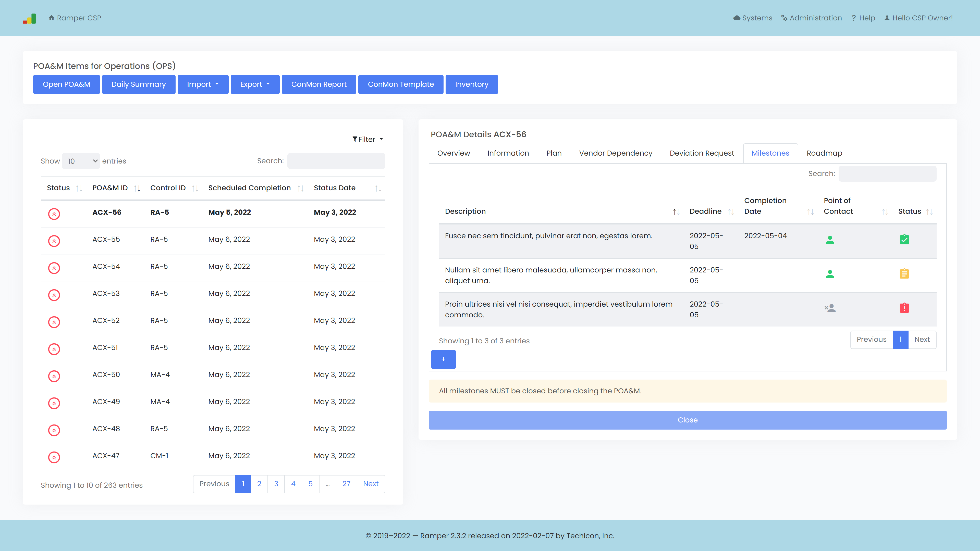The width and height of the screenshot is (980, 551).
Task: Select the ACX-47 POA&M row
Action: pyautogui.click(x=213, y=457)
